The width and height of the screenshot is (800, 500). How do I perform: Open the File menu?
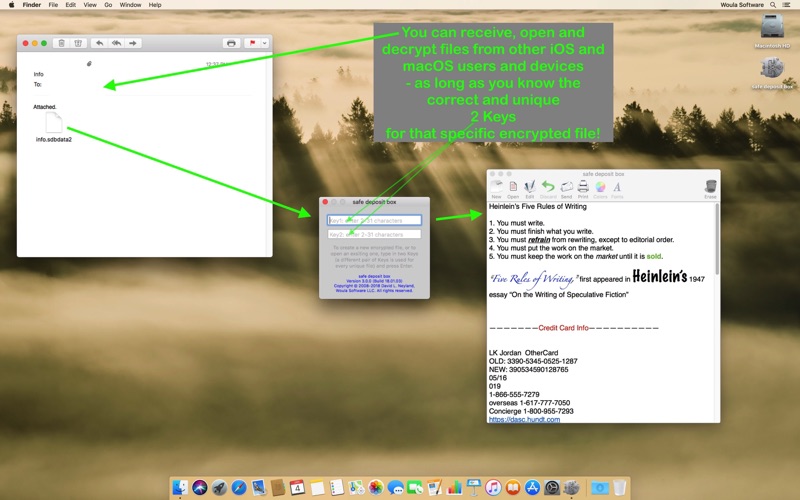pos(53,5)
